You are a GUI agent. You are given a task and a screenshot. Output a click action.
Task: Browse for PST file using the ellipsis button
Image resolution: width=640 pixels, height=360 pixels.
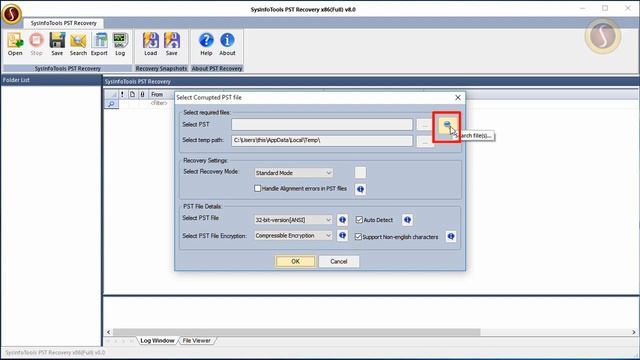(425, 125)
